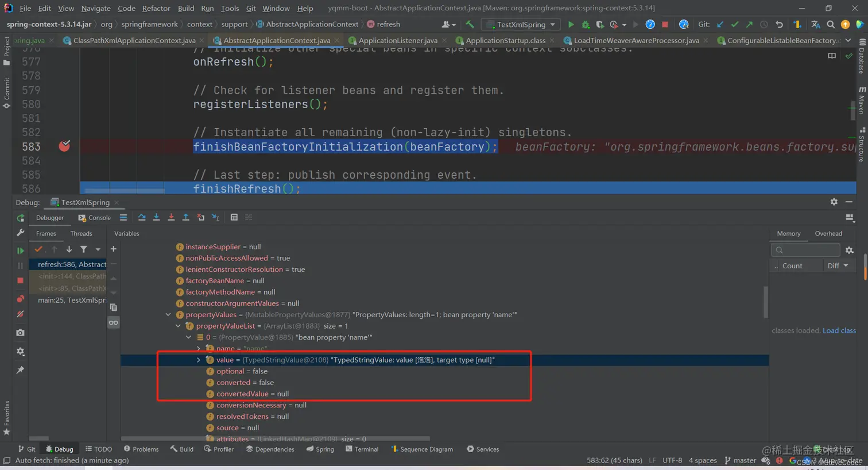The image size is (868, 470).
Task: Start debugging with the bug icon
Action: [x=586, y=24]
